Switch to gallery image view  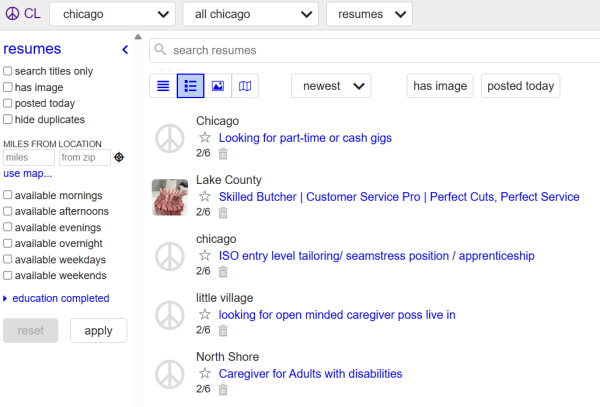tap(218, 86)
